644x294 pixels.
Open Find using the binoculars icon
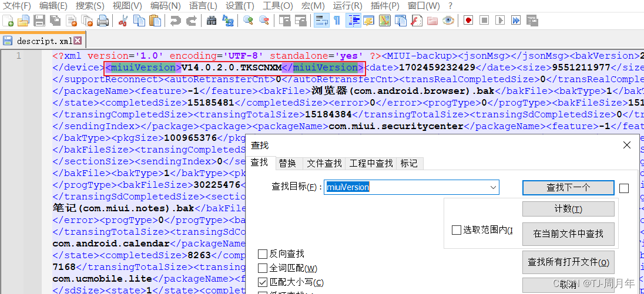click(x=212, y=20)
